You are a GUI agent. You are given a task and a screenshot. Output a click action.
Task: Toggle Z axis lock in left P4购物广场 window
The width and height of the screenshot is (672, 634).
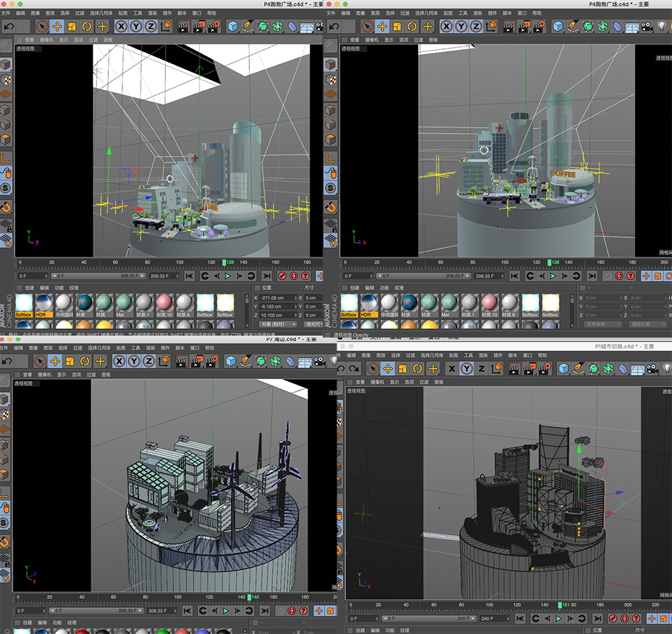tap(151, 27)
